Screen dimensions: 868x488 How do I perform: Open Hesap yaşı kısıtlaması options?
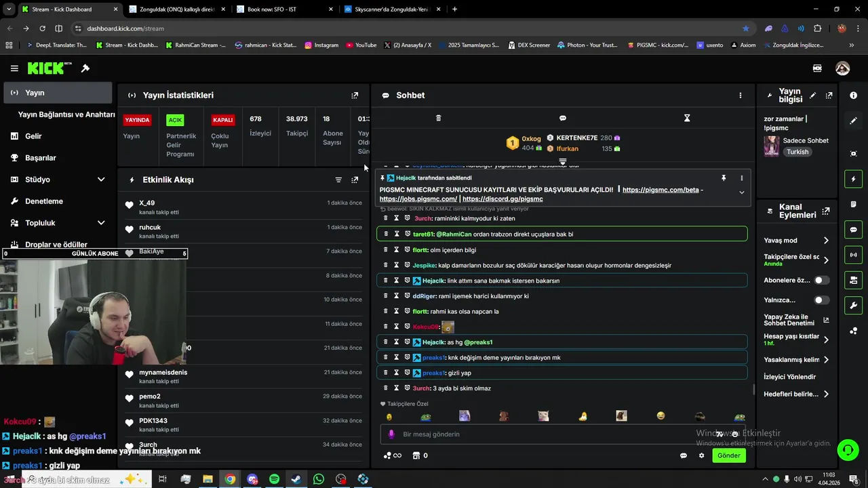coord(826,340)
